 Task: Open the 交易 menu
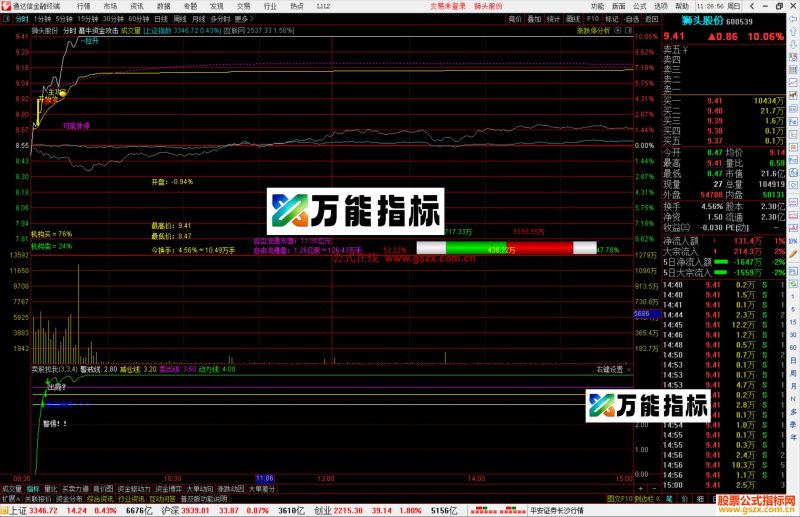click(x=243, y=6)
